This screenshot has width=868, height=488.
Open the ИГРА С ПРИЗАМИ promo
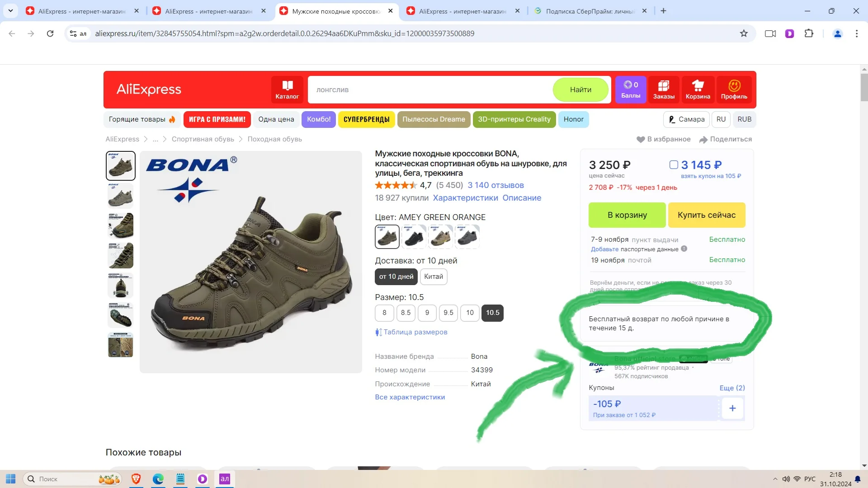point(217,119)
